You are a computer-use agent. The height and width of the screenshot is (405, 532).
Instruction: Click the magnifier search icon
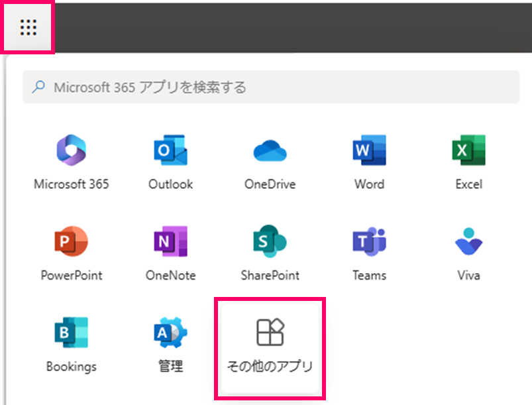click(x=38, y=87)
